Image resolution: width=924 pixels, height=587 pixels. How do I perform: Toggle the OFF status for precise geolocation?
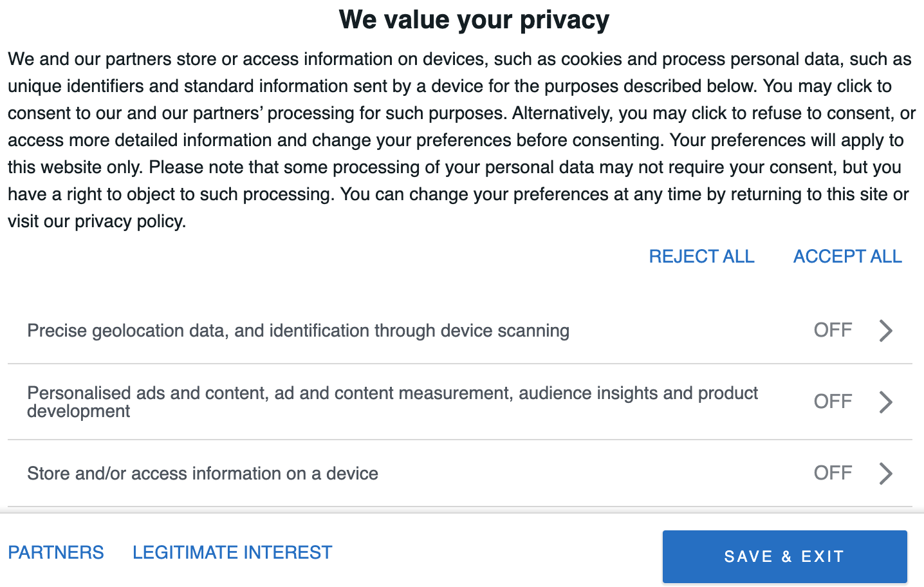click(833, 330)
